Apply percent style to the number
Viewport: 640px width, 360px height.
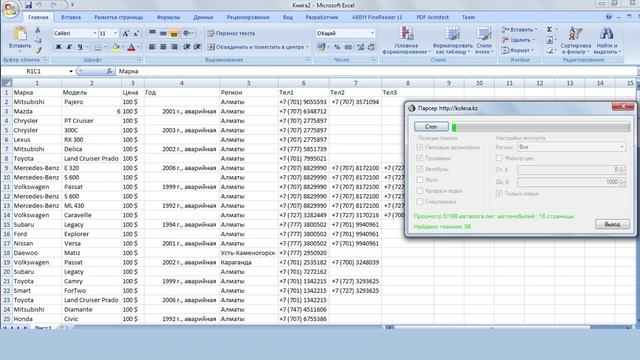337,47
